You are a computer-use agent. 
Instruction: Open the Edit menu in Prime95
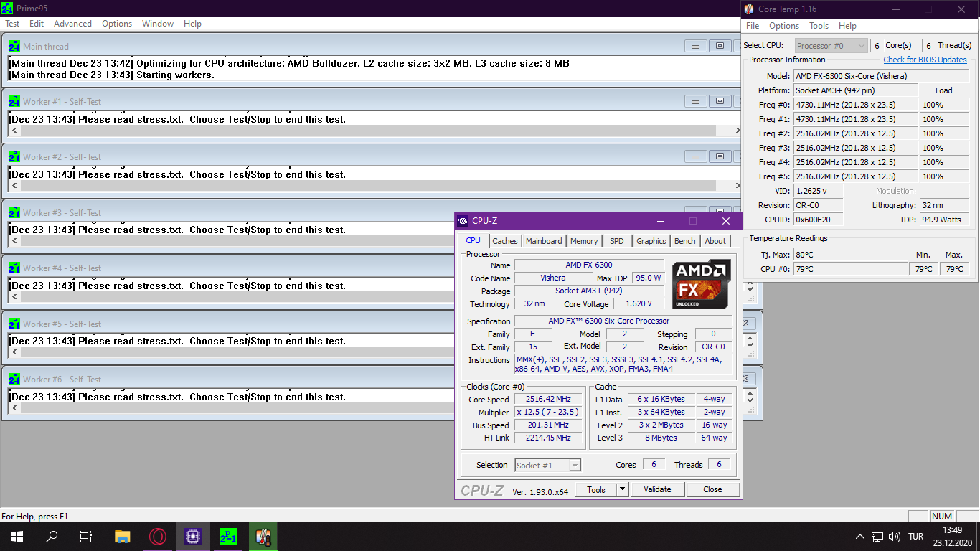coord(37,24)
